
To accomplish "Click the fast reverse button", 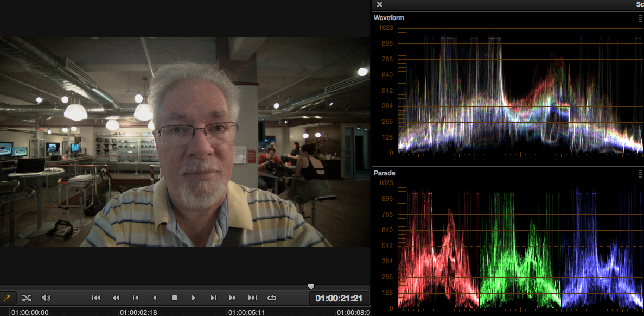I will 116,298.
